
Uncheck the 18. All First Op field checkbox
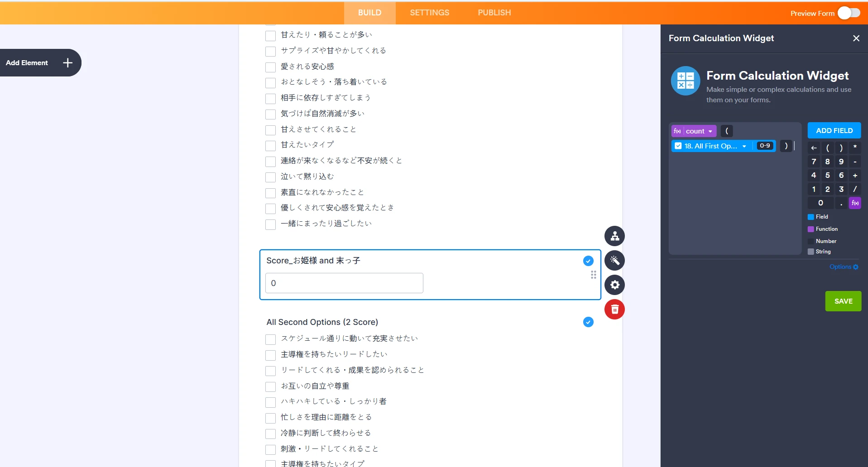point(678,146)
